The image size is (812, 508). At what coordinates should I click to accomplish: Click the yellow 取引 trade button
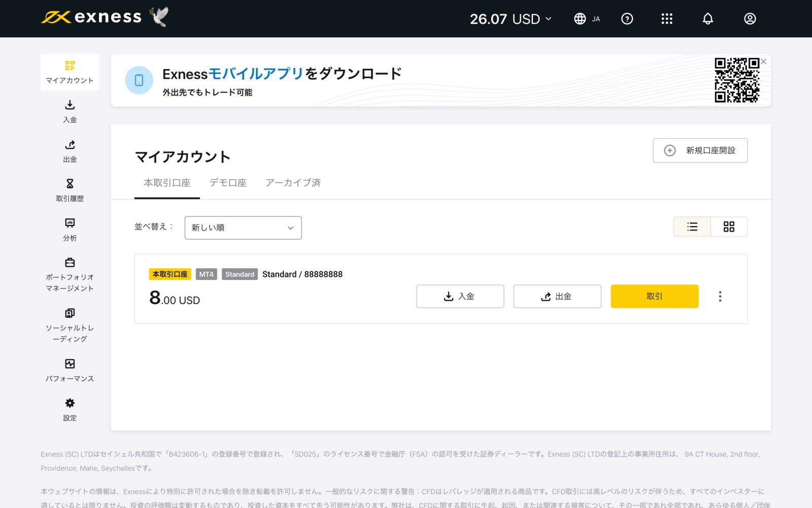[x=655, y=296]
